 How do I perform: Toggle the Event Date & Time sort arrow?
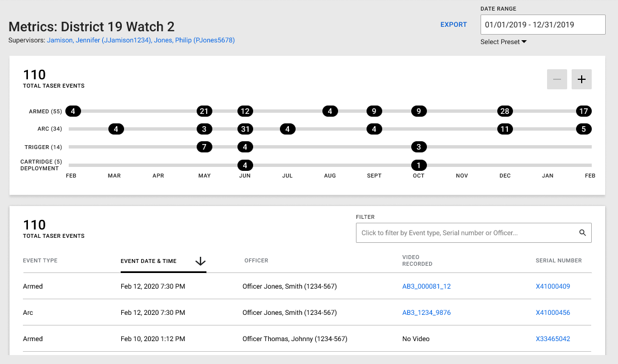[200, 261]
